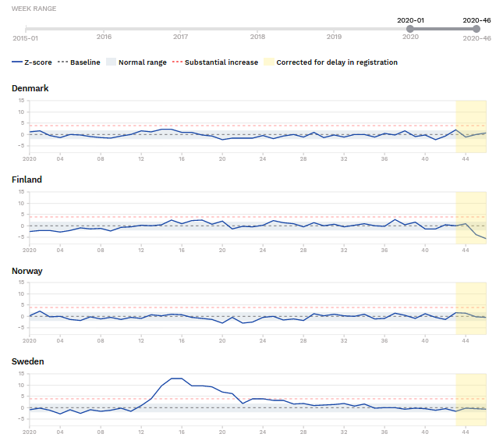
Task: Click Denmark's yellow corrected-delay region
Action: [471, 126]
